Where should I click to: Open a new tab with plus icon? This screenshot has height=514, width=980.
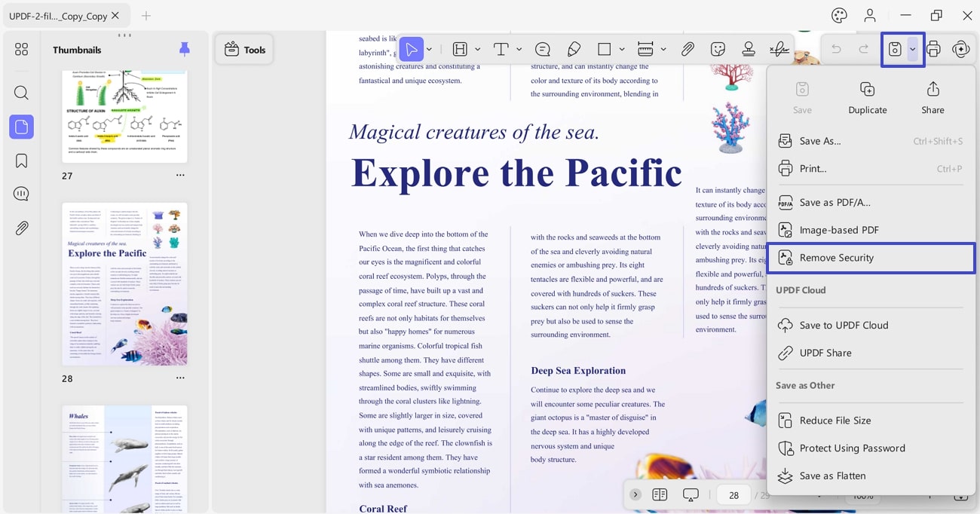pyautogui.click(x=146, y=15)
